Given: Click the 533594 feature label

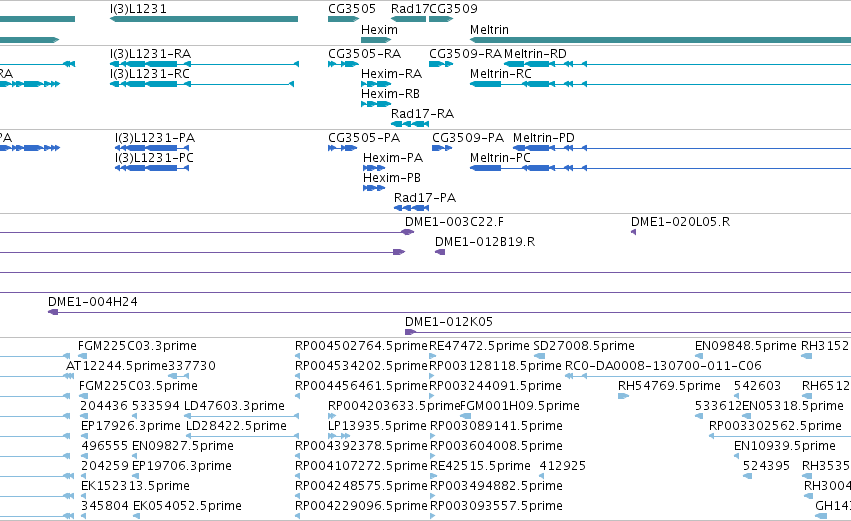Looking at the screenshot, I should pos(156,406).
